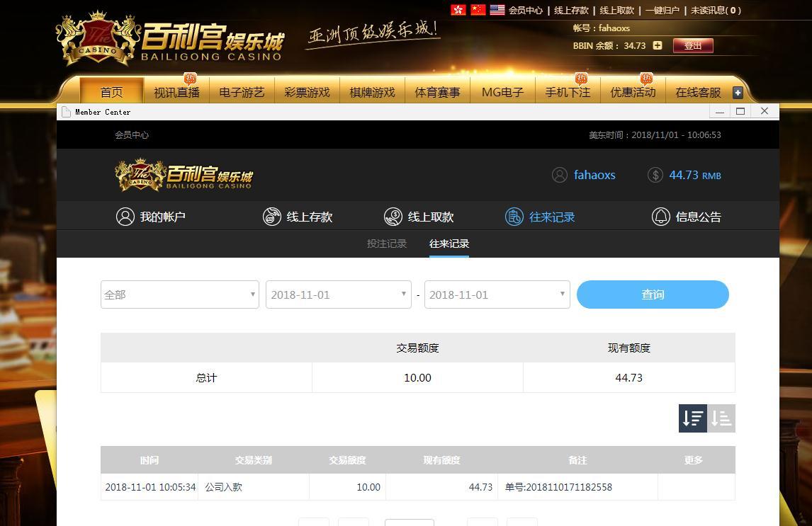812x526 pixels.
Task: Open the 未读讯息(0) link
Action: [x=716, y=11]
